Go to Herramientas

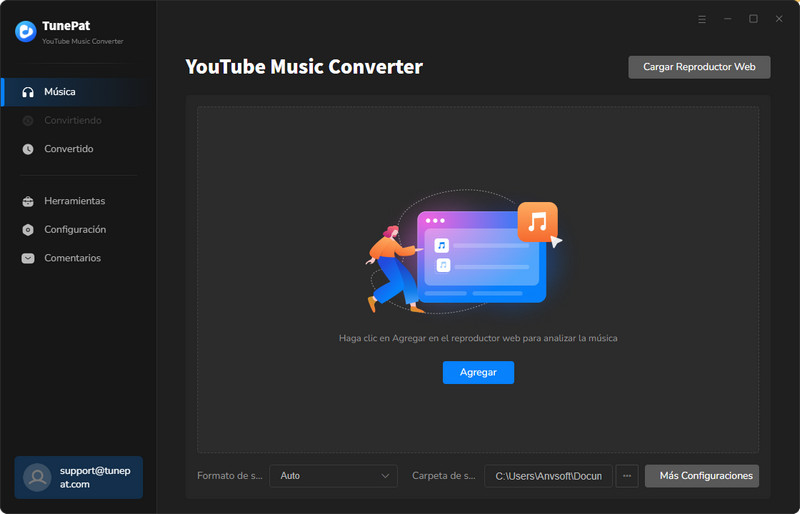click(x=78, y=201)
